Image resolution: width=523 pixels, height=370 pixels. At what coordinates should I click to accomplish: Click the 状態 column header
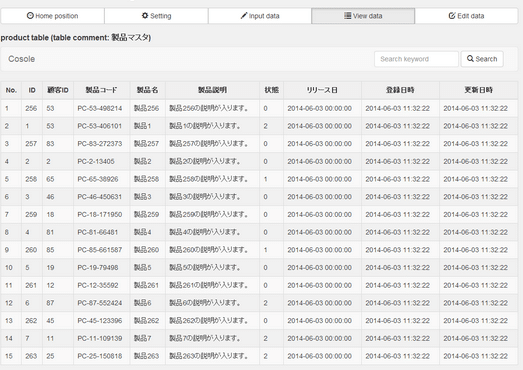tap(272, 90)
